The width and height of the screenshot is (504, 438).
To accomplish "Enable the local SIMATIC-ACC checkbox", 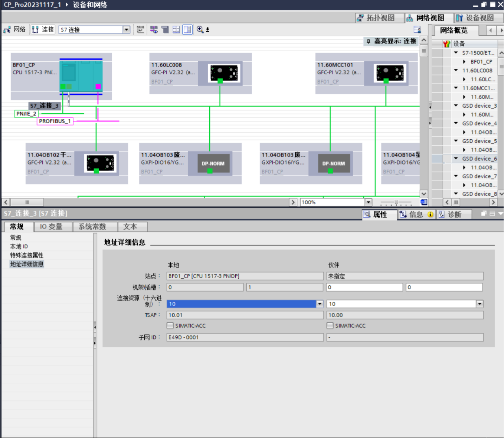I will click(x=170, y=325).
